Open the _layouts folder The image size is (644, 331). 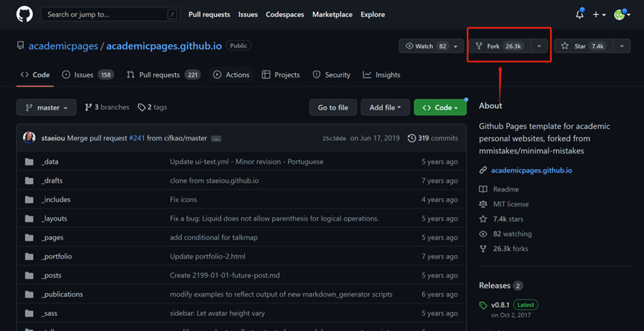click(x=54, y=218)
